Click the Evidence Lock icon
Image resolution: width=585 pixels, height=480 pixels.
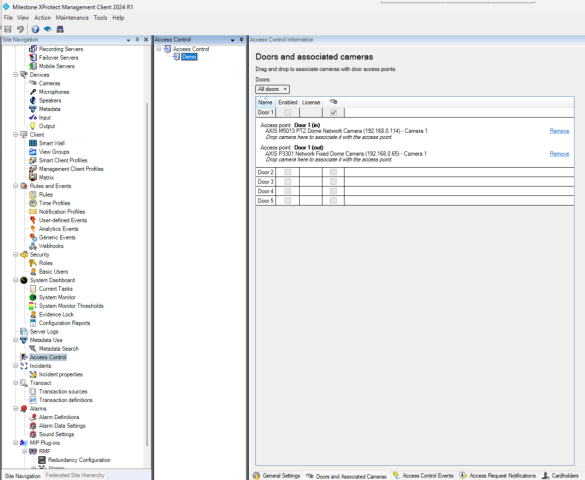tap(33, 314)
